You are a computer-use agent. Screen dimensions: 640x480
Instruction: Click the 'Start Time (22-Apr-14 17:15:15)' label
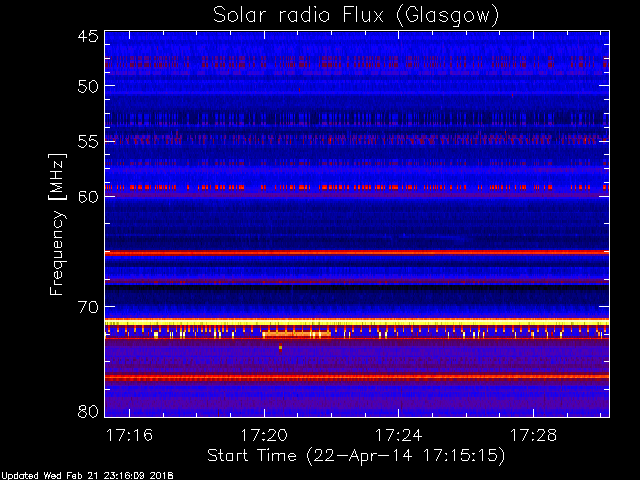tap(356, 456)
